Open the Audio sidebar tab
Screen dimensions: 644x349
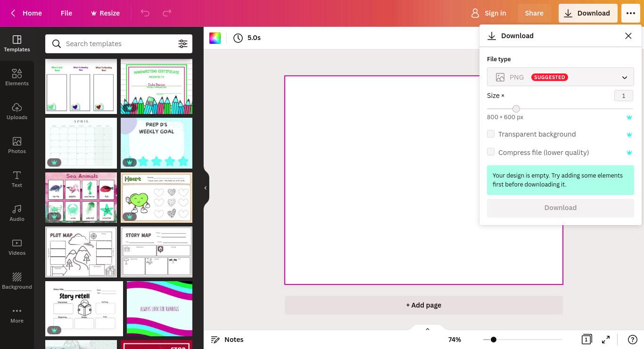[17, 213]
